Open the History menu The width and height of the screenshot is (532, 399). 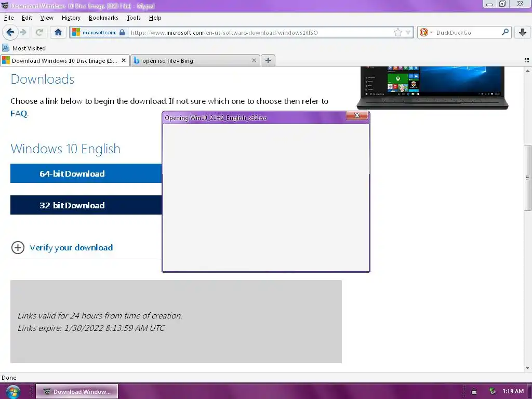click(x=71, y=18)
